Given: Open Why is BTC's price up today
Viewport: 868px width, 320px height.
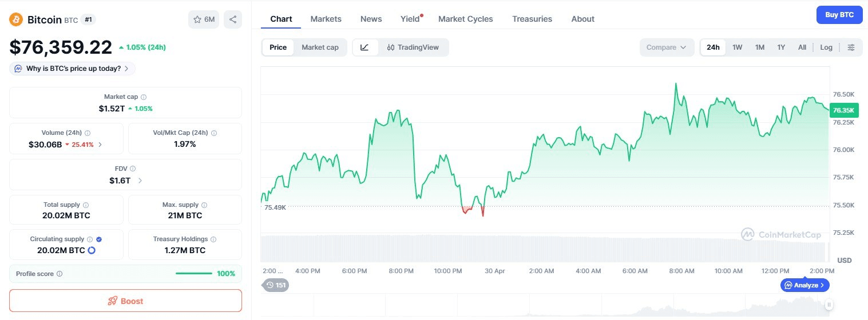Looking at the screenshot, I should click(x=73, y=69).
